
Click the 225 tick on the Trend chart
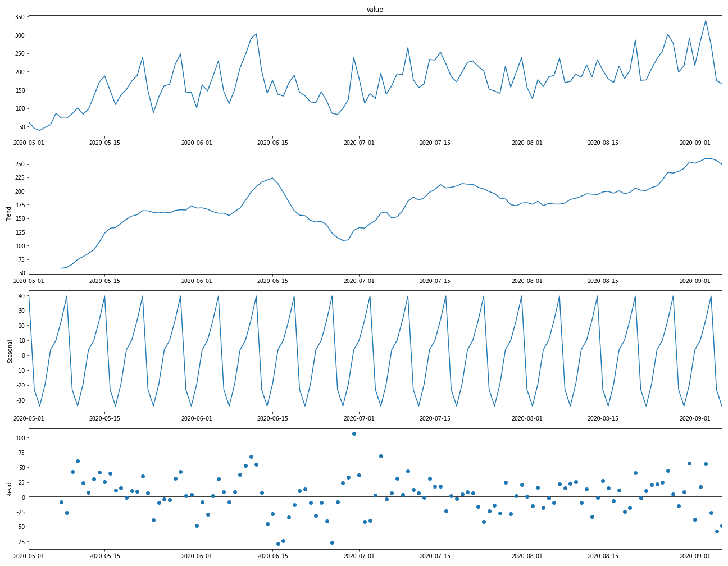[20, 177]
